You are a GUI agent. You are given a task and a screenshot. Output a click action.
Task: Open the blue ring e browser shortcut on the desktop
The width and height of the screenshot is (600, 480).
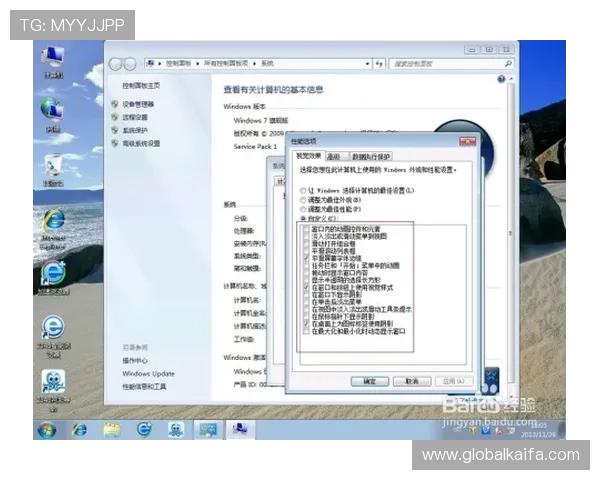pyautogui.click(x=53, y=327)
